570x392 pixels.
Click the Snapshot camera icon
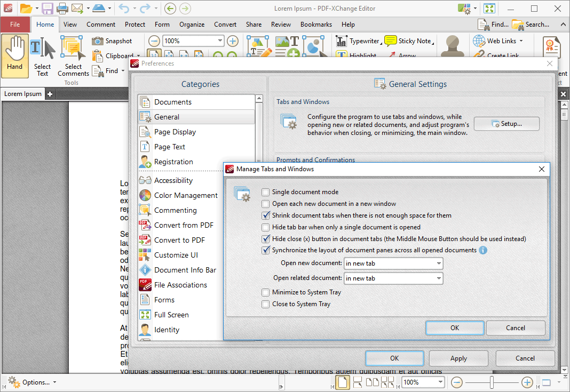point(98,41)
